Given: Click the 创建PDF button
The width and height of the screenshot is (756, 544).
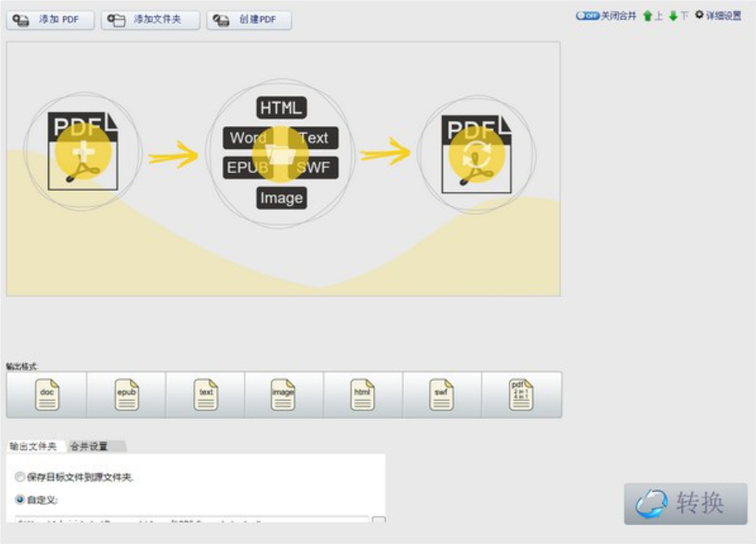Looking at the screenshot, I should pos(249,20).
